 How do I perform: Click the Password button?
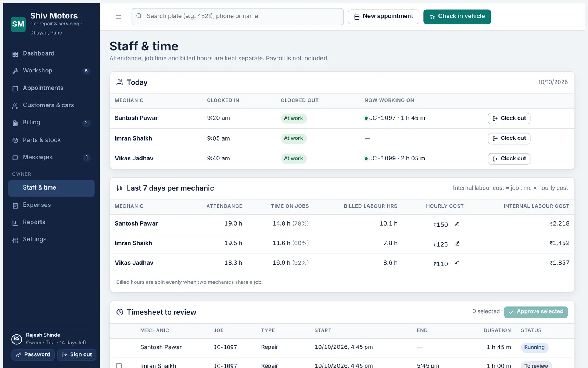33,355
